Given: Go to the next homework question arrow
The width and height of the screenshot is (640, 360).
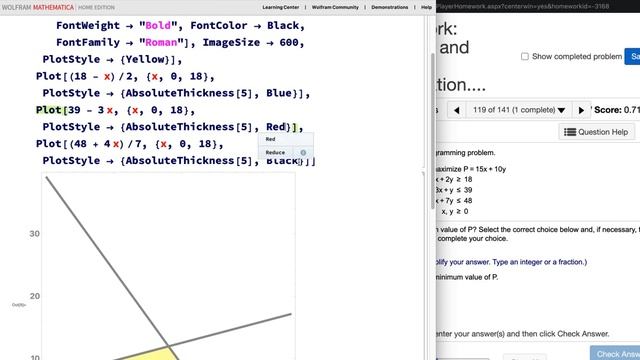Looking at the screenshot, I should [581, 110].
